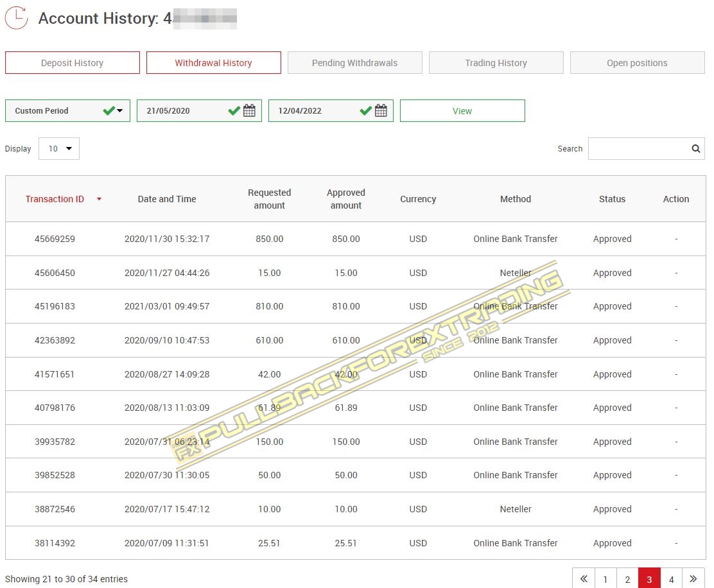Sort by Date and Time column header

coord(167,199)
